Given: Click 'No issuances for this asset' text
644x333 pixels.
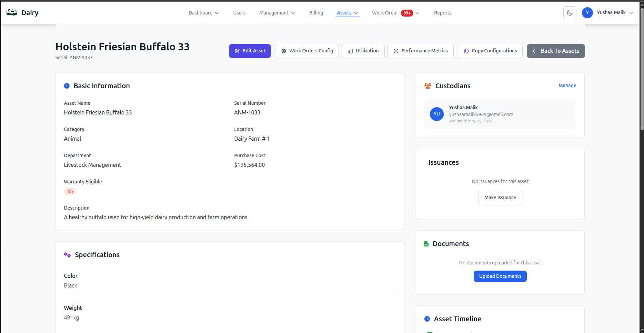Looking at the screenshot, I should click(x=500, y=181).
